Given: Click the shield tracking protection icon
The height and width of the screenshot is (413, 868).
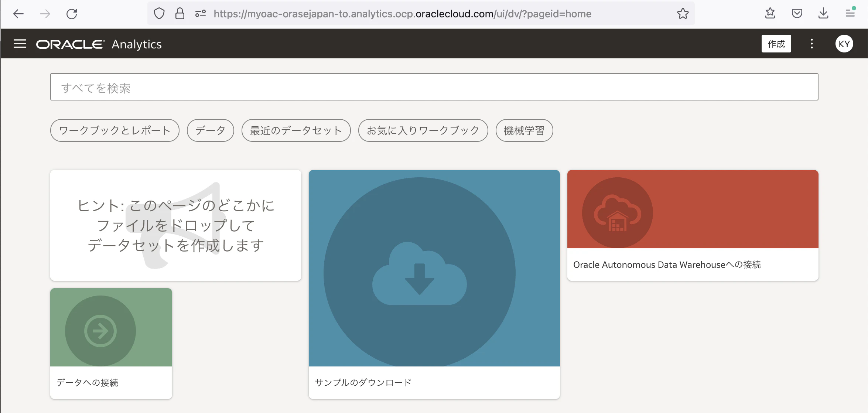Looking at the screenshot, I should click(x=159, y=14).
